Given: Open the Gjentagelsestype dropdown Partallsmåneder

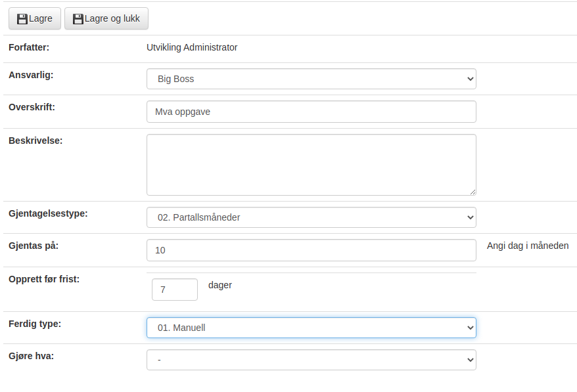Looking at the screenshot, I should click(312, 217).
